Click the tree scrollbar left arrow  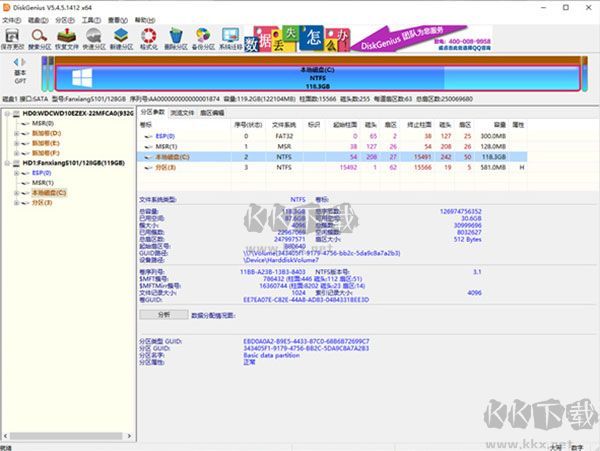[5, 436]
